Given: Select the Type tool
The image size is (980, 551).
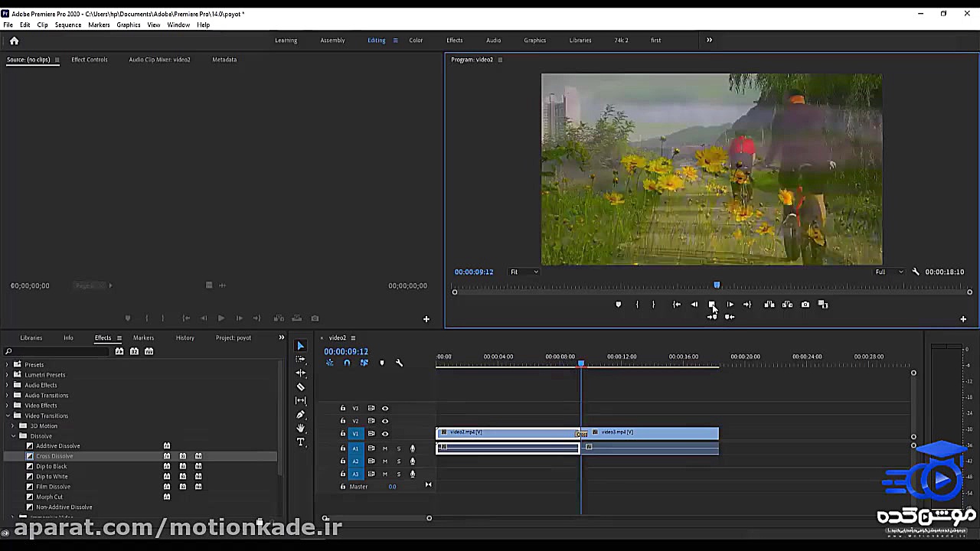Looking at the screenshot, I should [x=300, y=442].
